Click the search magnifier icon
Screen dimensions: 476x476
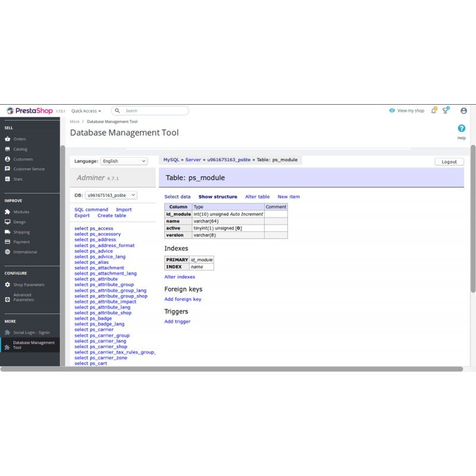tap(117, 111)
